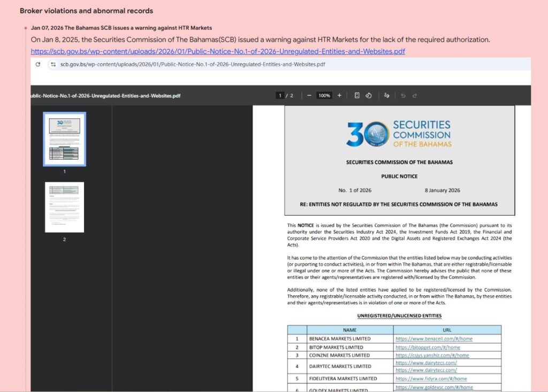Click the browser reload icon
Screen dimensions: 548x392
(x=38, y=64)
